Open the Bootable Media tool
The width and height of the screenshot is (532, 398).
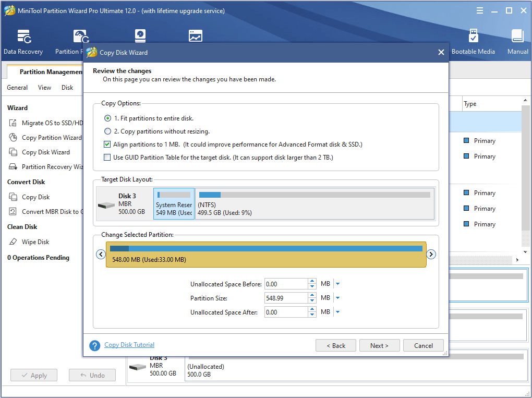[x=473, y=41]
